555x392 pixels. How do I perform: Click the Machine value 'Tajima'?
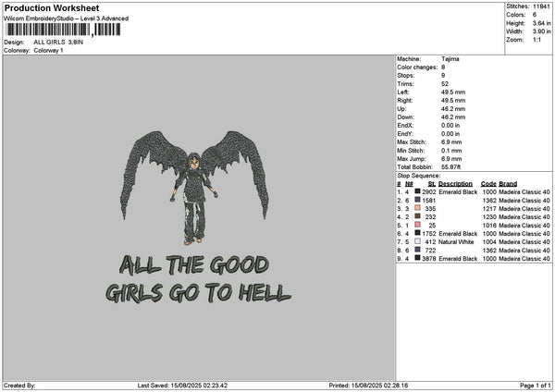click(450, 59)
